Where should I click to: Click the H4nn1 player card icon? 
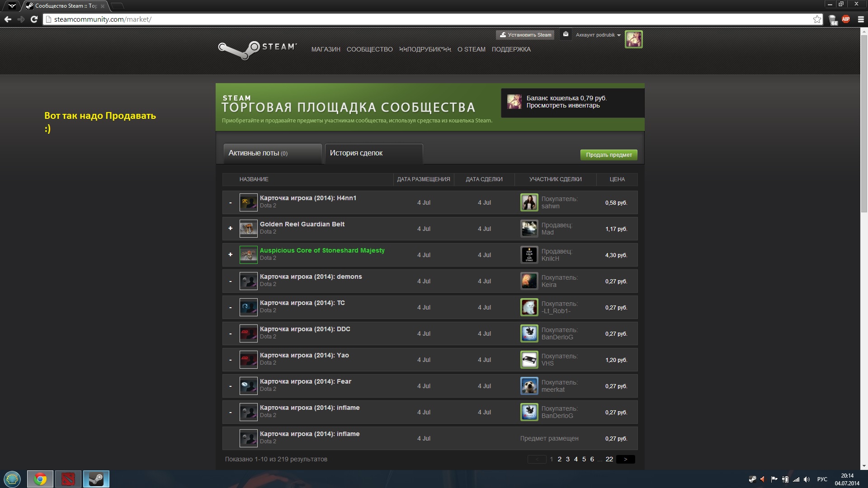pyautogui.click(x=248, y=202)
